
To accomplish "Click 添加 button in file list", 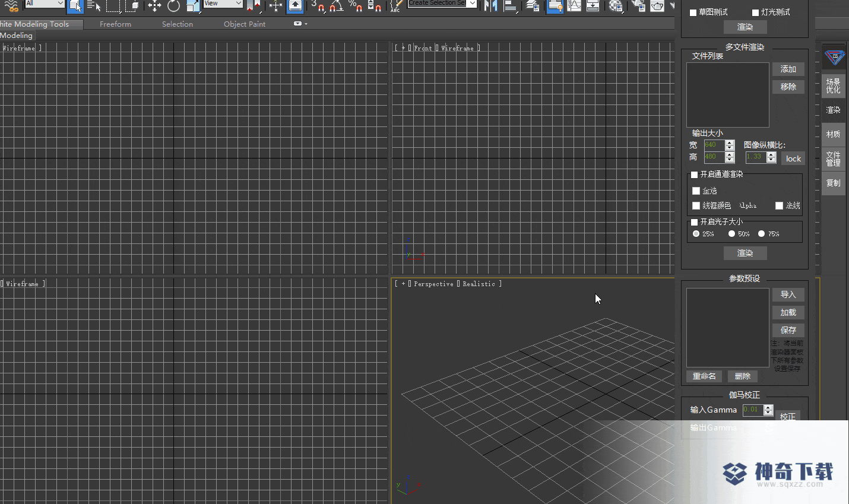I will tap(788, 69).
